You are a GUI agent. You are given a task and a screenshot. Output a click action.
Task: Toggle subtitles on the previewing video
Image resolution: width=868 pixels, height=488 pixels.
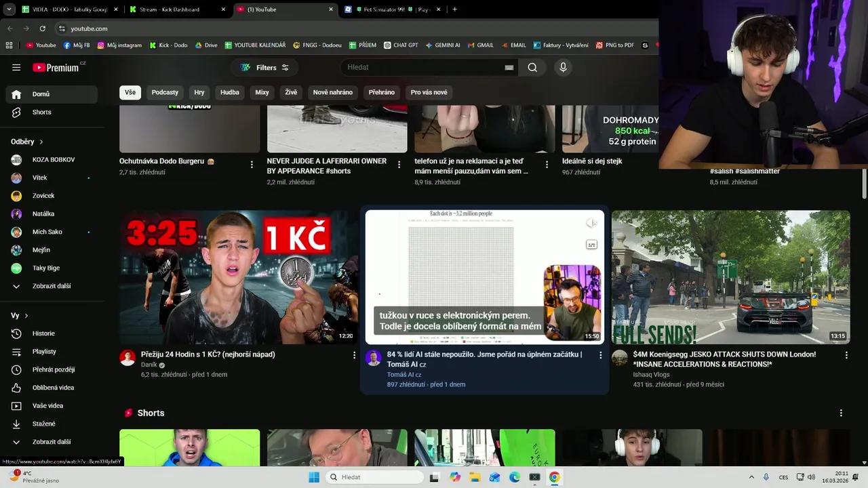click(x=591, y=245)
